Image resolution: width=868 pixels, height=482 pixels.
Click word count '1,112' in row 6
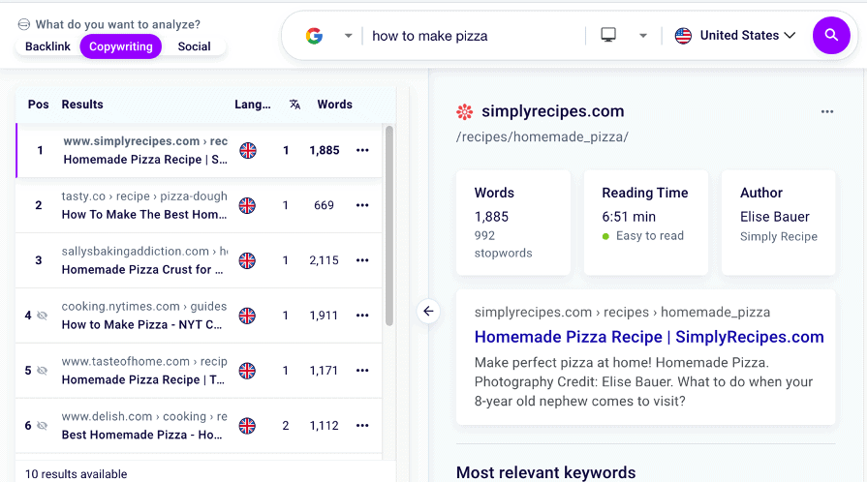(x=324, y=426)
